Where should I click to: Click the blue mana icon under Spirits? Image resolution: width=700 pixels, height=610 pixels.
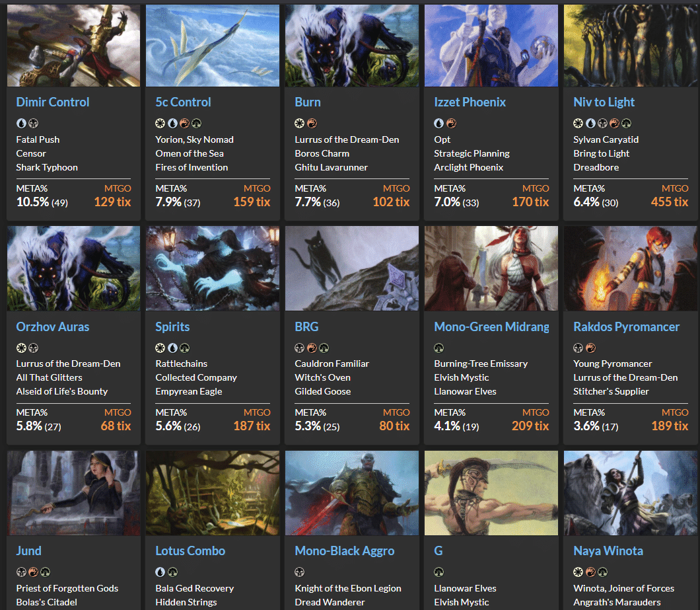pyautogui.click(x=172, y=348)
